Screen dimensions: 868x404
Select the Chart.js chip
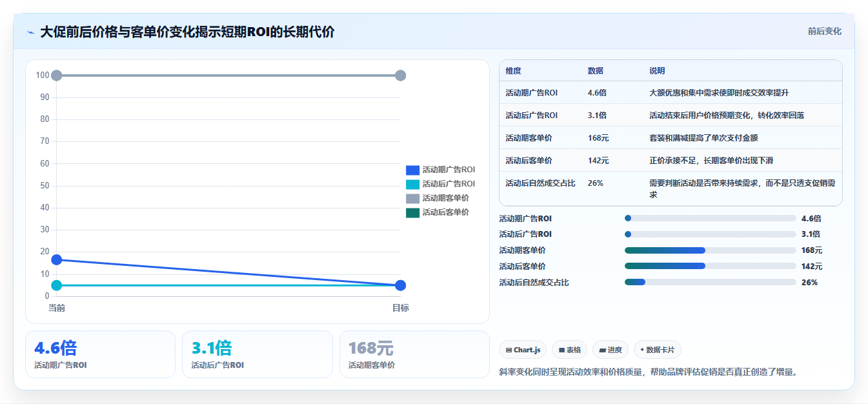(523, 350)
